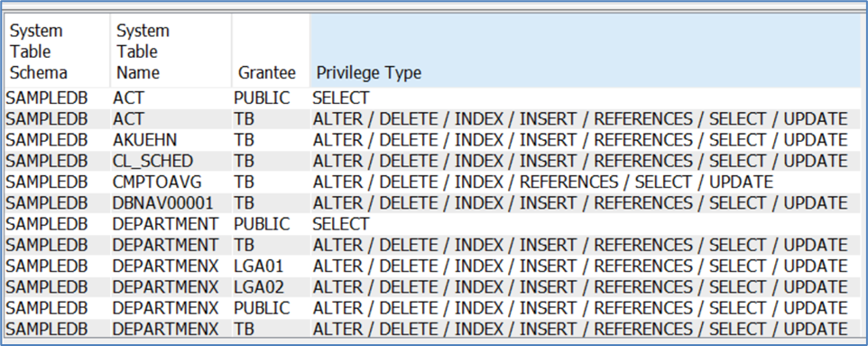Click the AKUEHN table name cell
The width and height of the screenshot is (868, 346).
click(145, 140)
